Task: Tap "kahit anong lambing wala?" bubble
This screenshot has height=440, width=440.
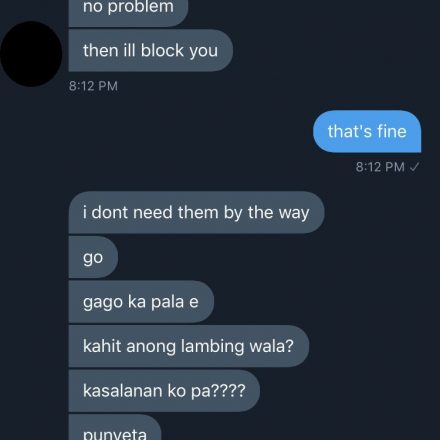Action: tap(189, 346)
